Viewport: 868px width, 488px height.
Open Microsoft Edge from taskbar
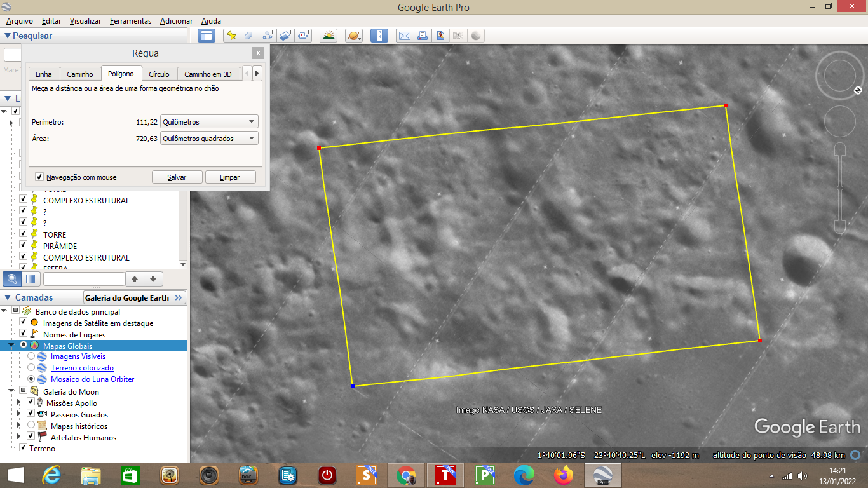[524, 475]
